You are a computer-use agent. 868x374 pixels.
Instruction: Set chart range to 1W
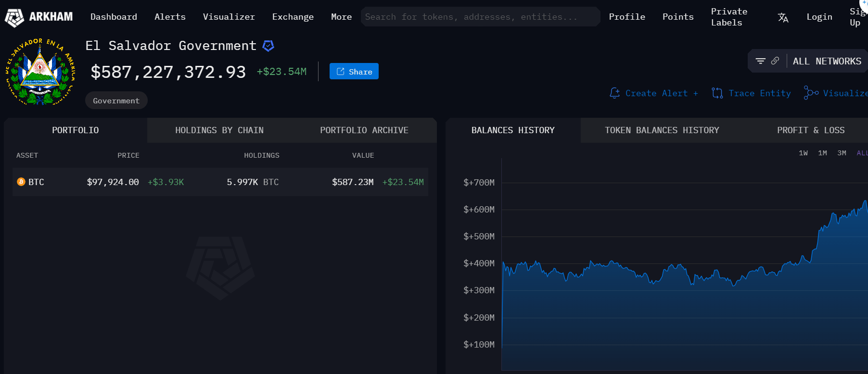(x=803, y=153)
